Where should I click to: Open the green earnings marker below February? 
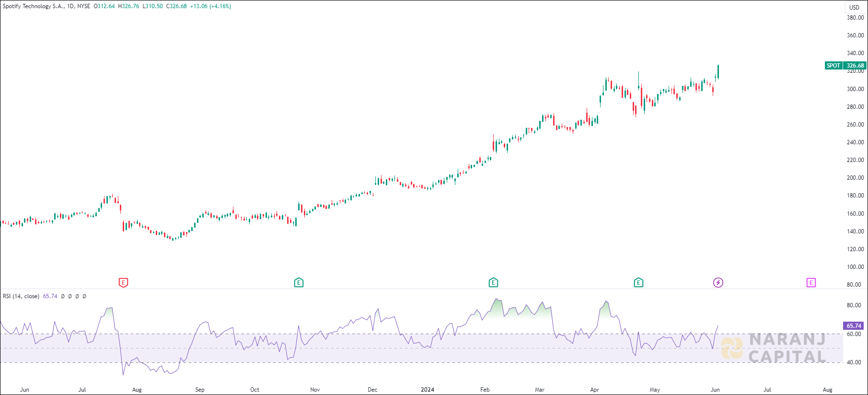pos(493,283)
